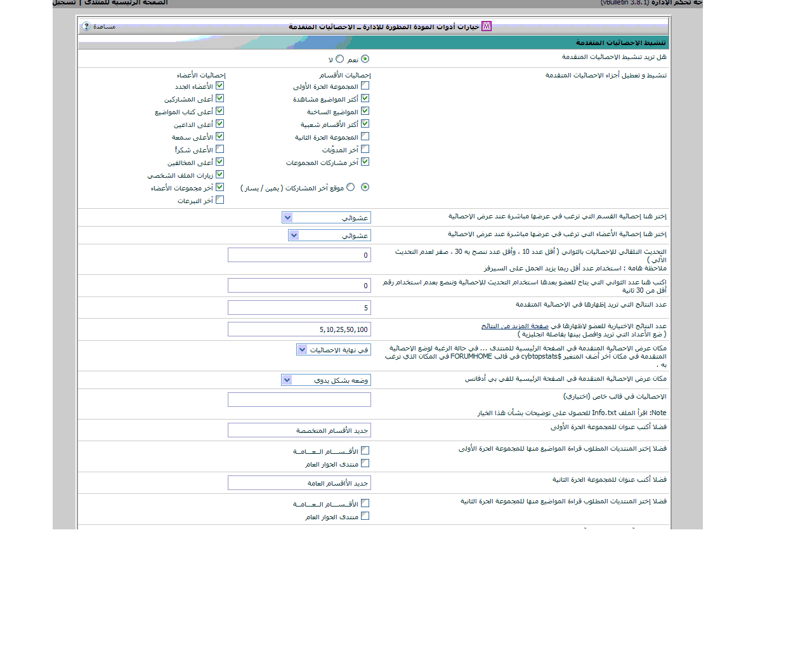Screen dimensions: 812x650
Task: Uncheck أعلى الداعين checkbox
Action: pos(219,124)
